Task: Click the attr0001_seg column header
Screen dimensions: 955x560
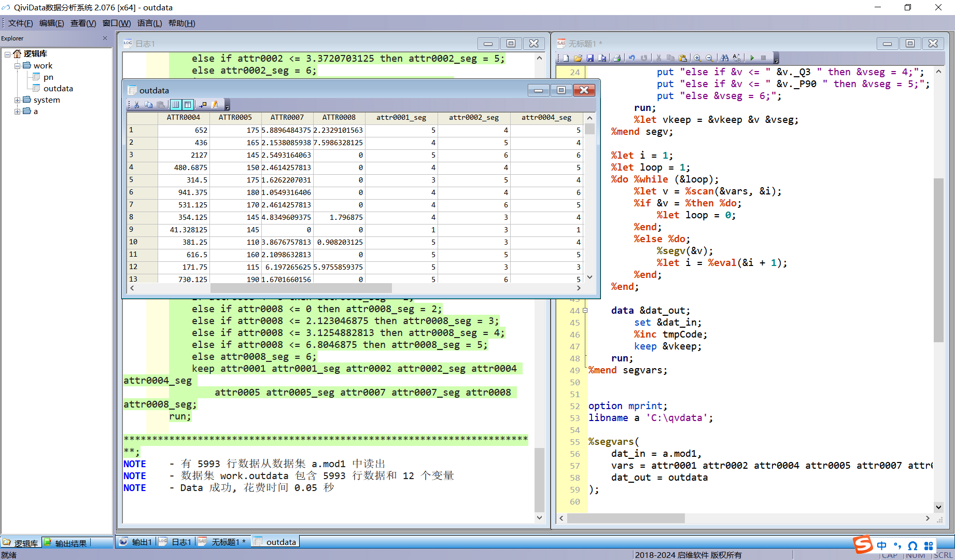Action: click(x=401, y=118)
